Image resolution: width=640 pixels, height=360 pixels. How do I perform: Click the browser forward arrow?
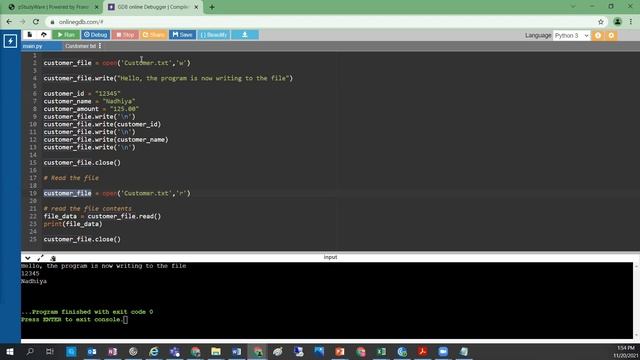point(22,22)
